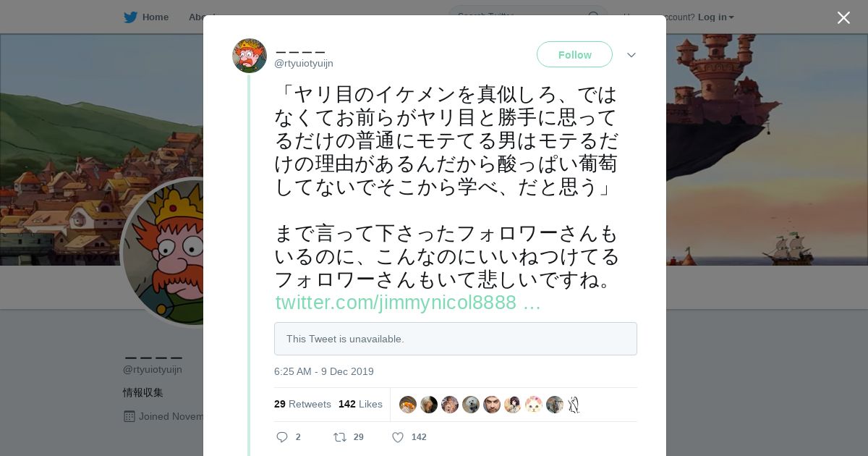
Task: Click the unavailable tweet box
Action: pyautogui.click(x=456, y=339)
